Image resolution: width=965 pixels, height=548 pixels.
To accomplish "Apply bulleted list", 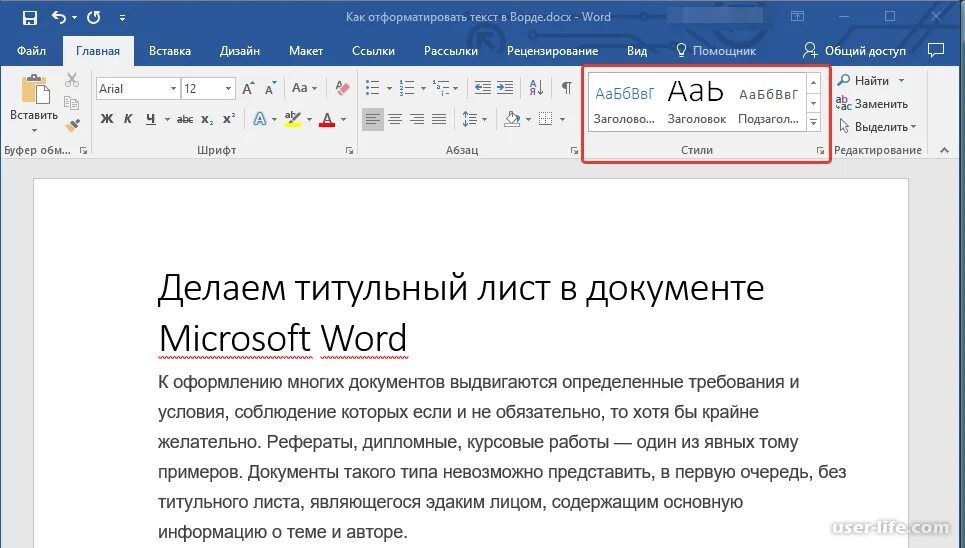I will (372, 88).
